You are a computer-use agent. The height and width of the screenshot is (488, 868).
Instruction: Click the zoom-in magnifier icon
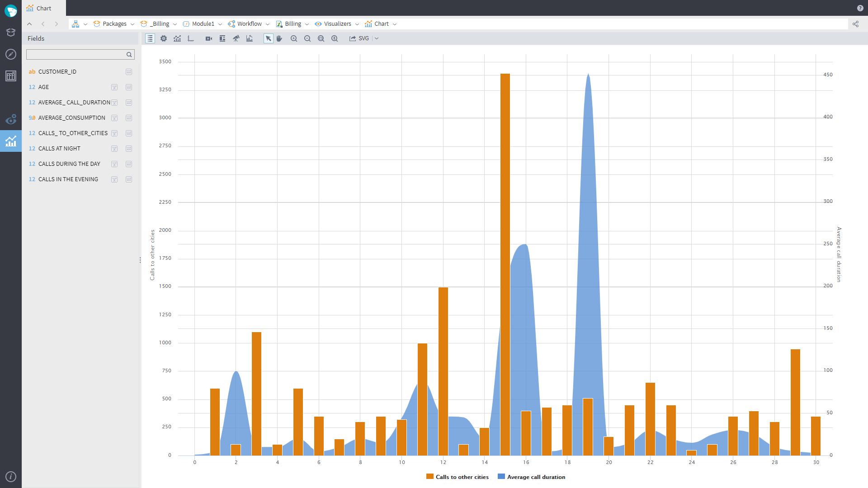pos(294,38)
